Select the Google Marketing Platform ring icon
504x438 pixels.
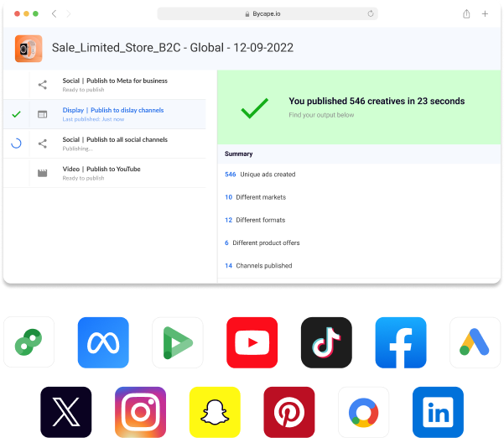(364, 412)
